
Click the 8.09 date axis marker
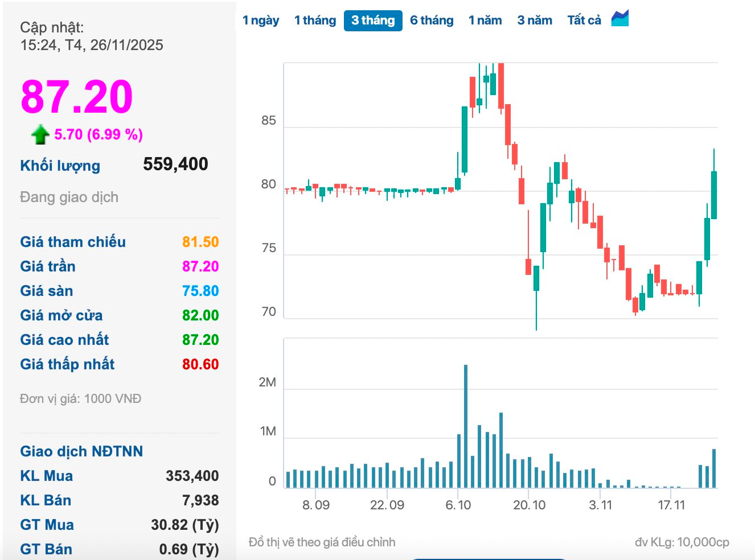point(315,505)
